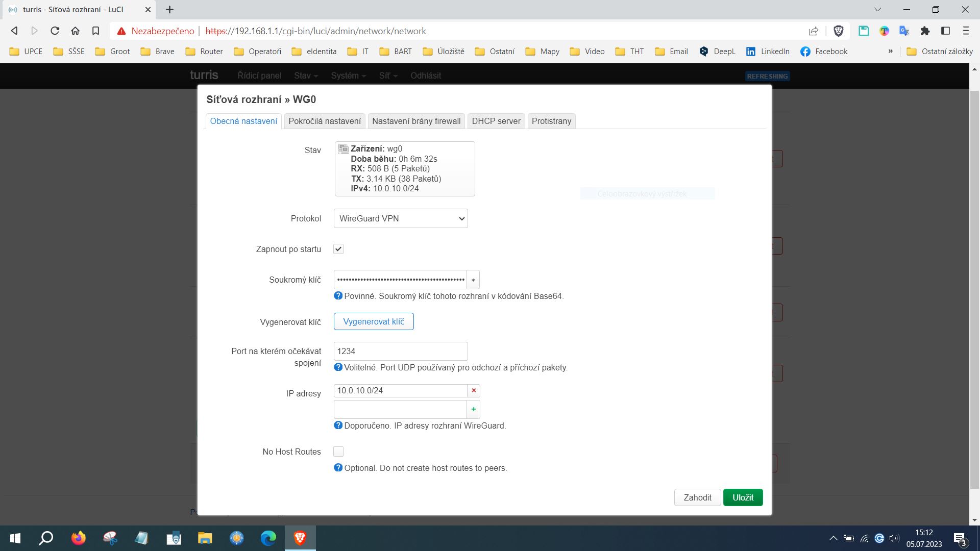This screenshot has height=551, width=980.
Task: Expand the Stav menu
Action: pyautogui.click(x=306, y=76)
